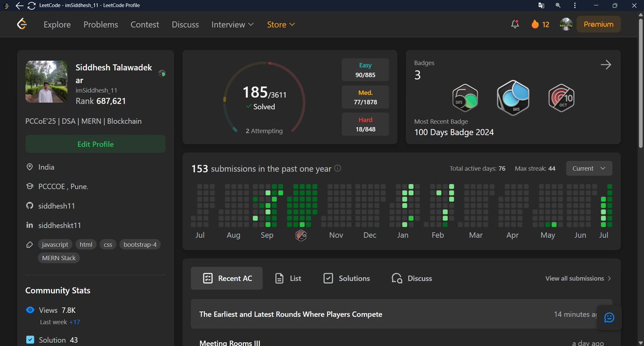
Task: Open the translate icon in the title bar
Action: (x=541, y=5)
